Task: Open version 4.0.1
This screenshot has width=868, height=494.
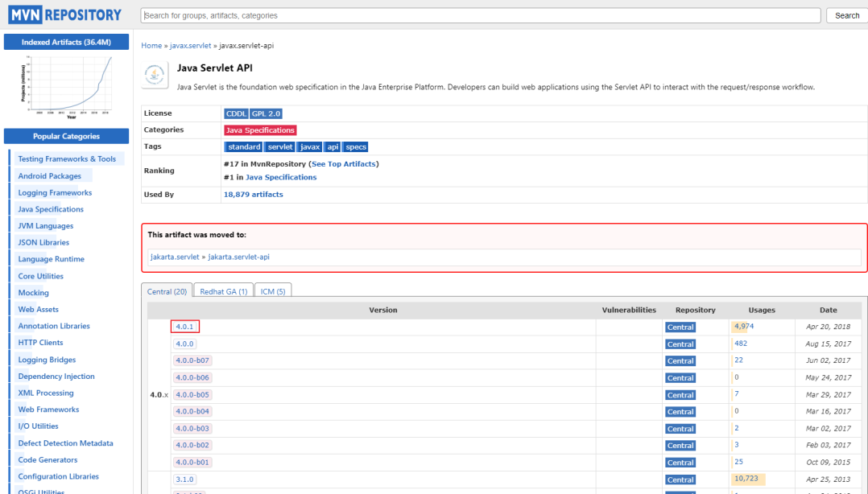Action: (x=184, y=327)
